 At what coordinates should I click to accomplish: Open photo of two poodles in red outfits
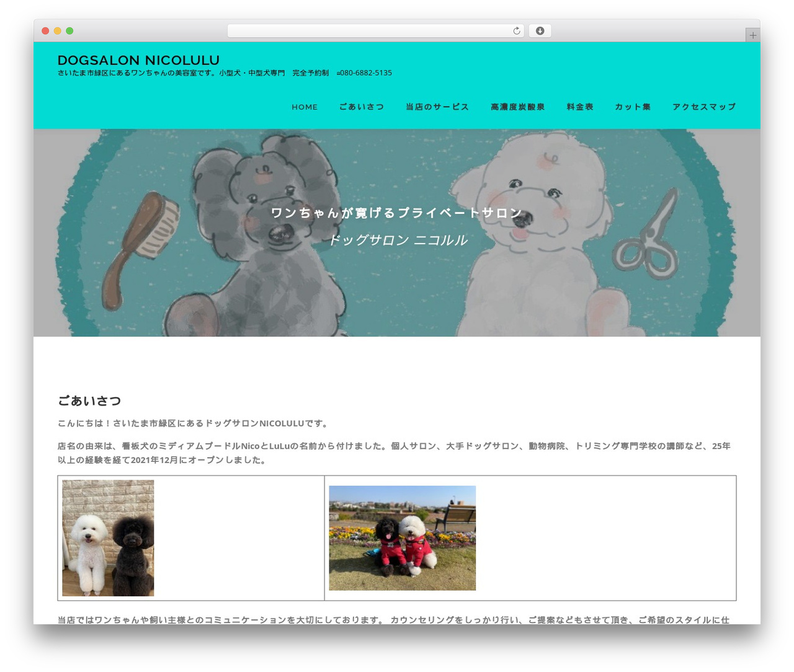tap(403, 538)
